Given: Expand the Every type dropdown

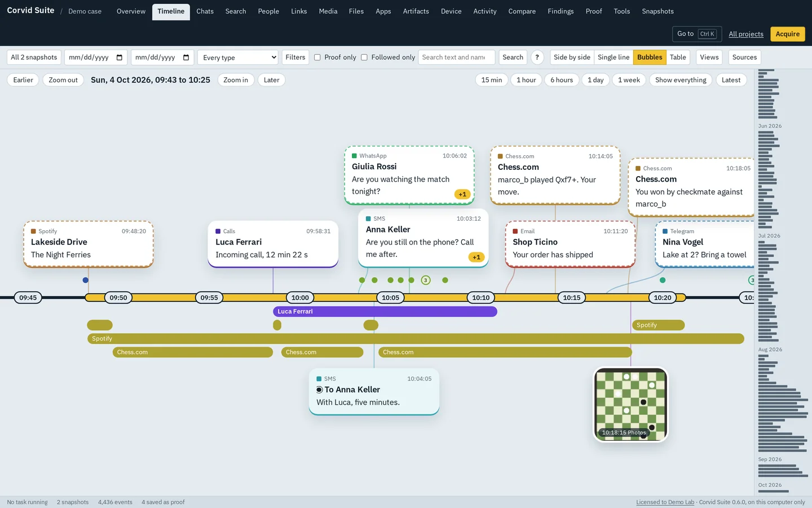Looking at the screenshot, I should pos(238,58).
